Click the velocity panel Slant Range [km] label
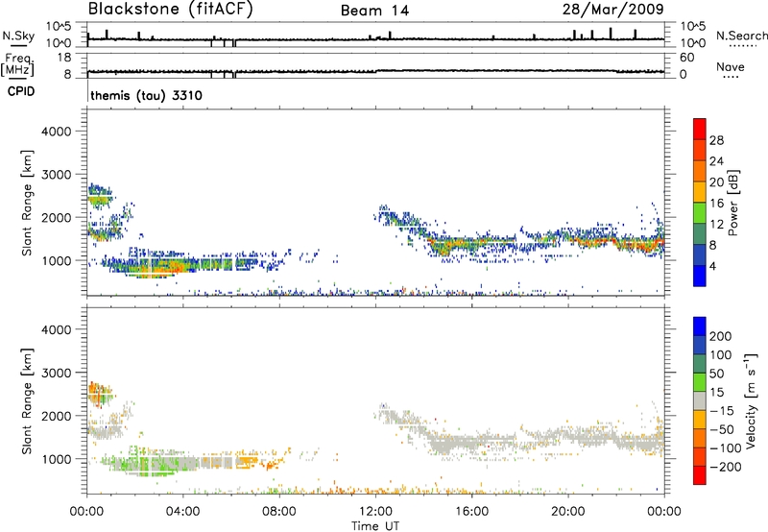This screenshot has width=768, height=532. click(27, 401)
